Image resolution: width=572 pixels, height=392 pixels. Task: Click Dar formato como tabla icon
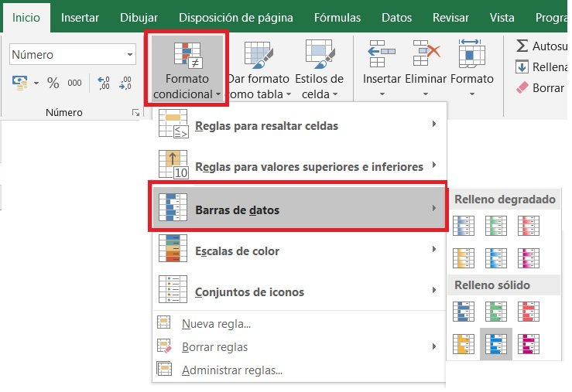[x=259, y=55]
